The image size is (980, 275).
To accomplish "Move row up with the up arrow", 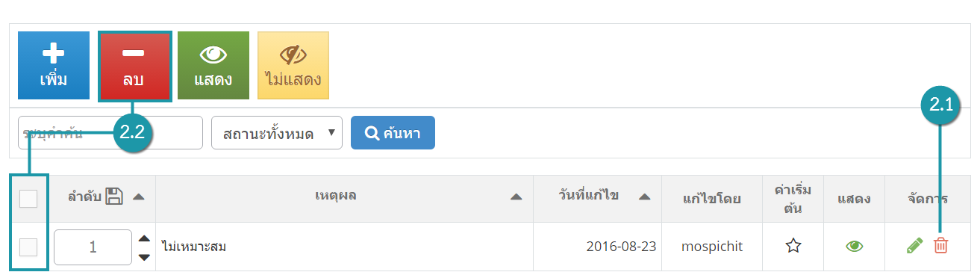I will pos(144,238).
